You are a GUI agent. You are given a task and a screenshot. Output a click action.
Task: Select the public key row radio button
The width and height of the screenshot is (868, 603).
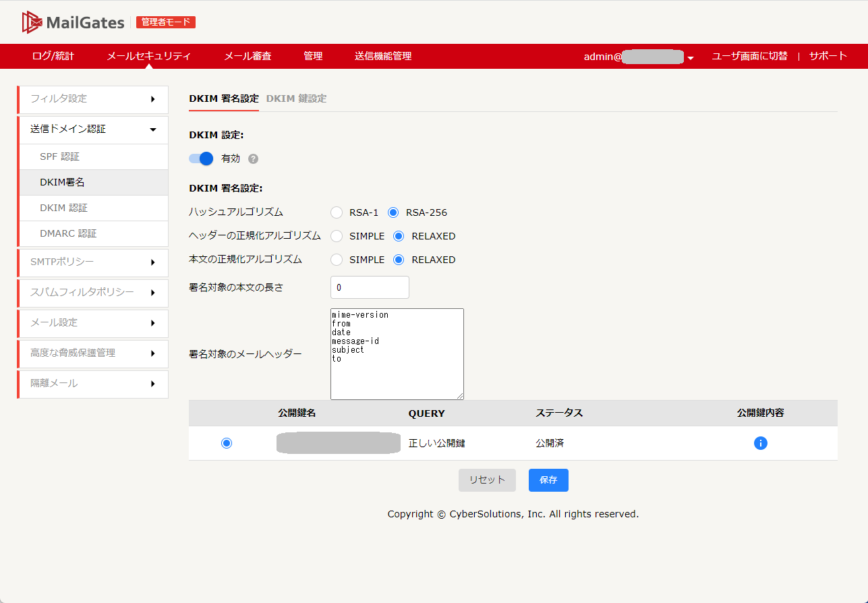pos(227,443)
